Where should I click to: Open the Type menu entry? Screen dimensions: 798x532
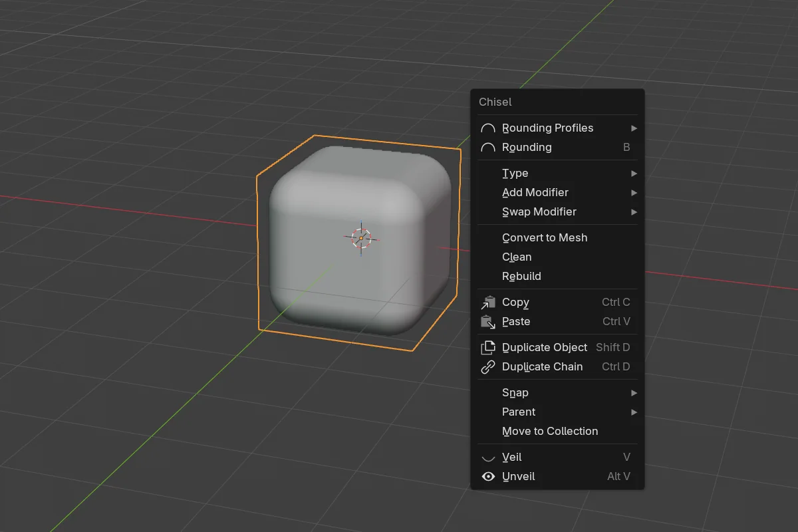[x=557, y=173]
